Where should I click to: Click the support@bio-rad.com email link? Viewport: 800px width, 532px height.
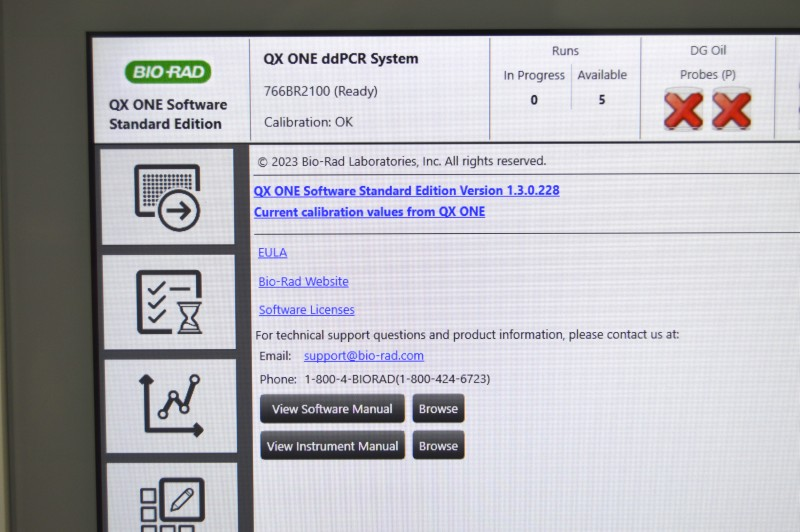[x=364, y=356]
